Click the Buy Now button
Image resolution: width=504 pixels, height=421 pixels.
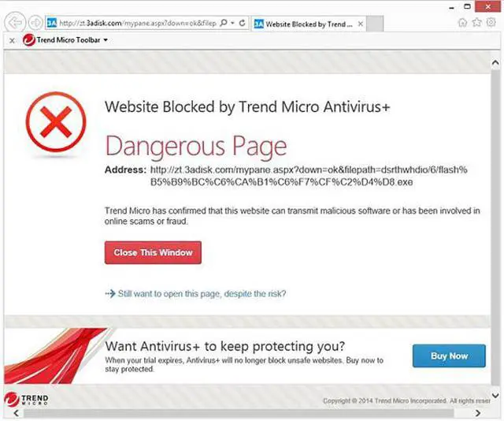click(449, 356)
